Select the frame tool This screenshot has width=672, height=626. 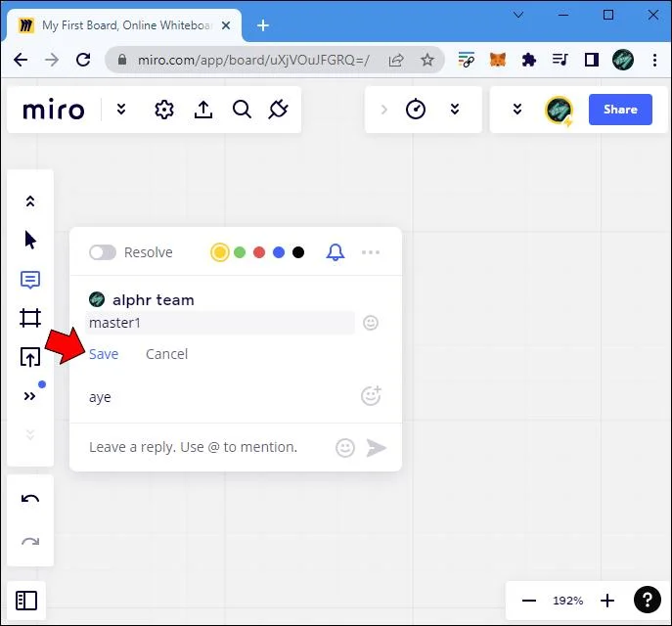point(30,318)
